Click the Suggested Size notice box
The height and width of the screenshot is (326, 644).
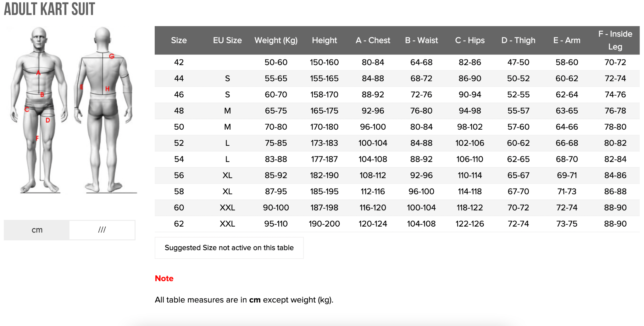pos(229,248)
